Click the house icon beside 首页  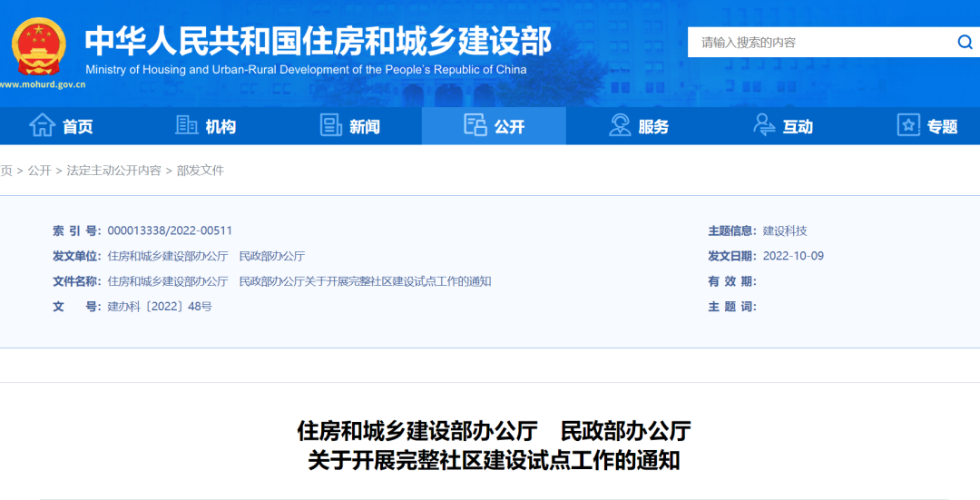click(x=42, y=125)
